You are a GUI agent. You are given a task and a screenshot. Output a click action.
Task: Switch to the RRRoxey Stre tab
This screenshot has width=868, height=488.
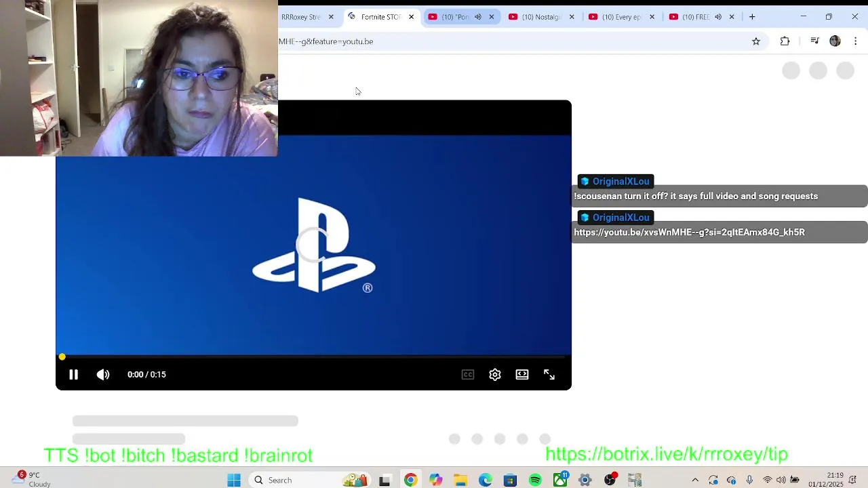coord(300,17)
